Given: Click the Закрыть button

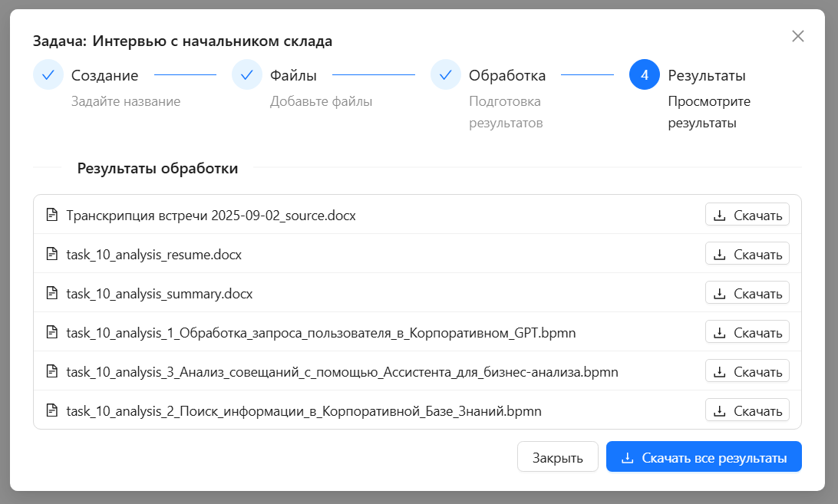Looking at the screenshot, I should [557, 457].
